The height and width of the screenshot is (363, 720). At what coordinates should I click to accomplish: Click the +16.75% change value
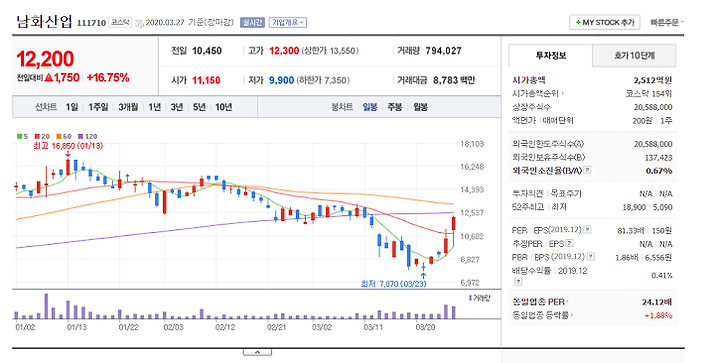(x=108, y=78)
